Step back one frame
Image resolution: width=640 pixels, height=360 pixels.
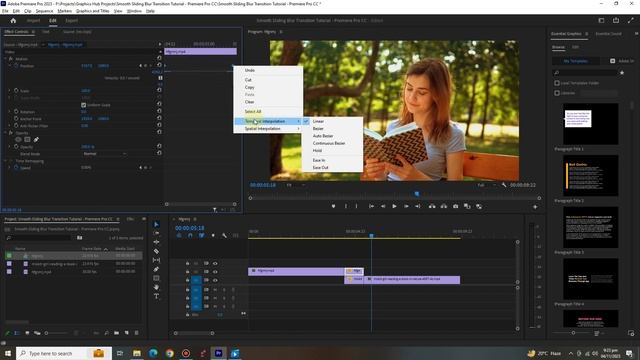(x=383, y=207)
